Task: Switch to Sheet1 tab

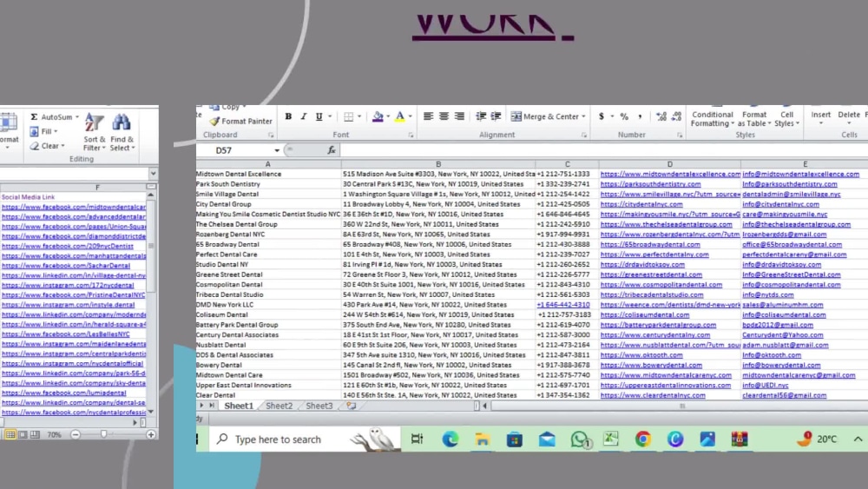Action: click(x=239, y=406)
